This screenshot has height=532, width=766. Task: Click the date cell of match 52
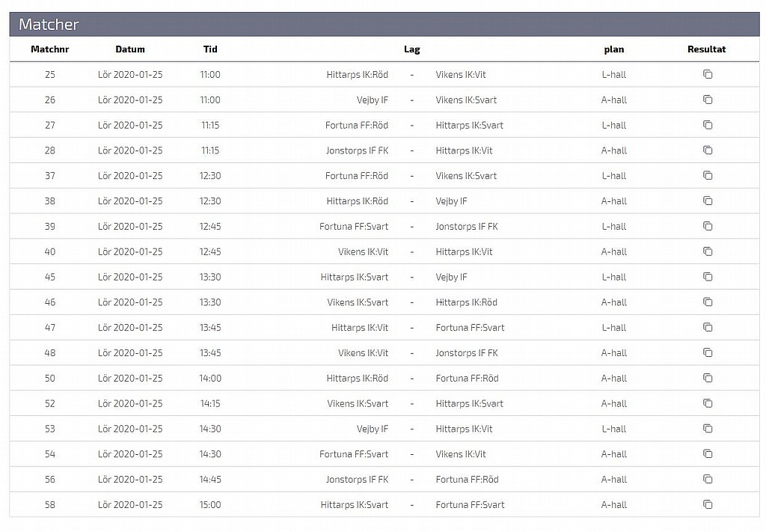coord(130,404)
